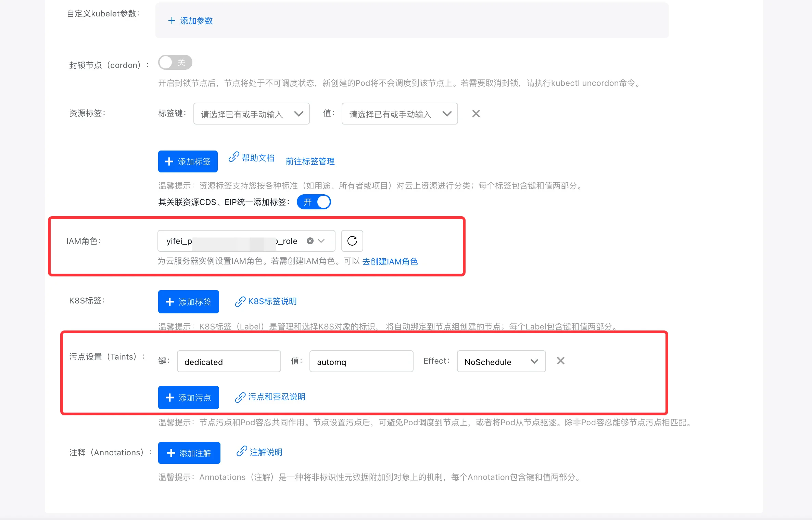This screenshot has height=520, width=812.
Task: Click 添加污点 button
Action: click(188, 398)
